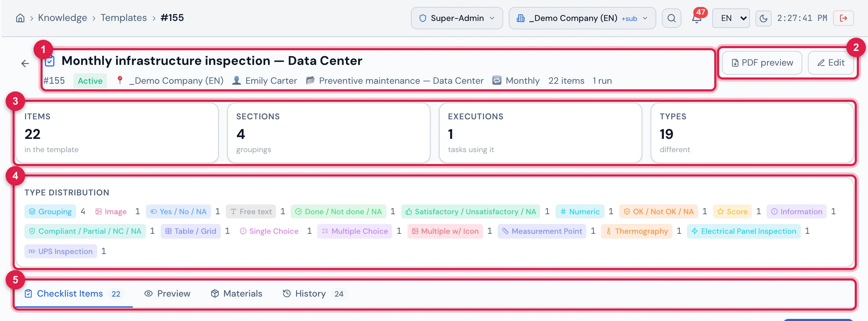Click the person icon next to Emily Carter

[x=237, y=81]
